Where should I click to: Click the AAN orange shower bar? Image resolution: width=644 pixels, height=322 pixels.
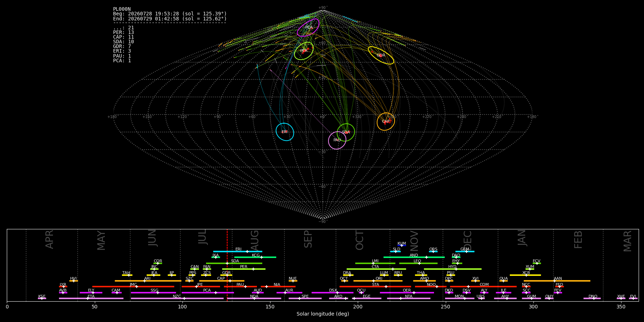[557, 281]
